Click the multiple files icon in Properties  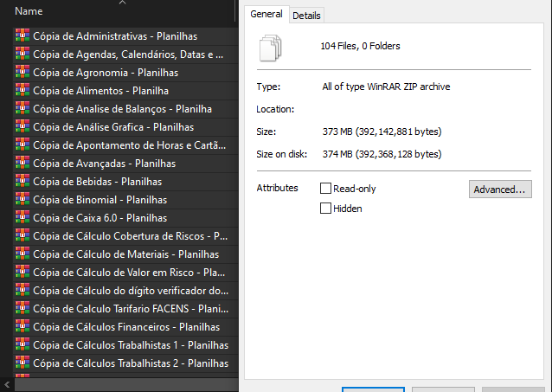270,48
